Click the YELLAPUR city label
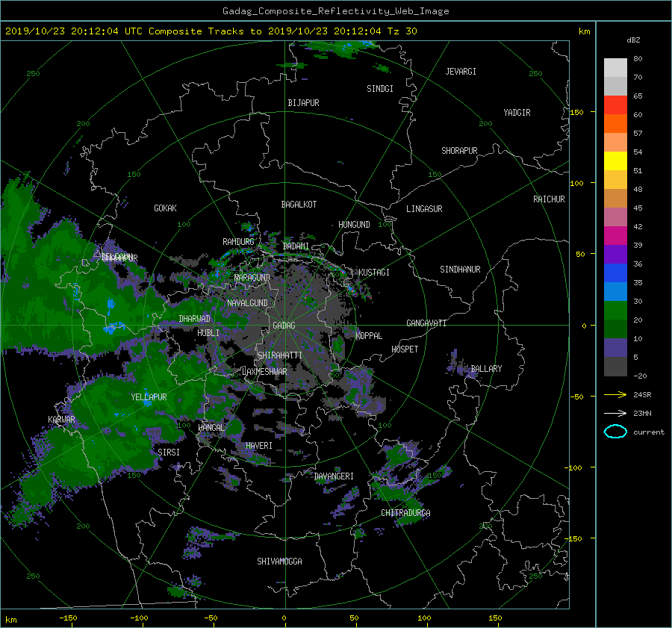 coord(149,397)
